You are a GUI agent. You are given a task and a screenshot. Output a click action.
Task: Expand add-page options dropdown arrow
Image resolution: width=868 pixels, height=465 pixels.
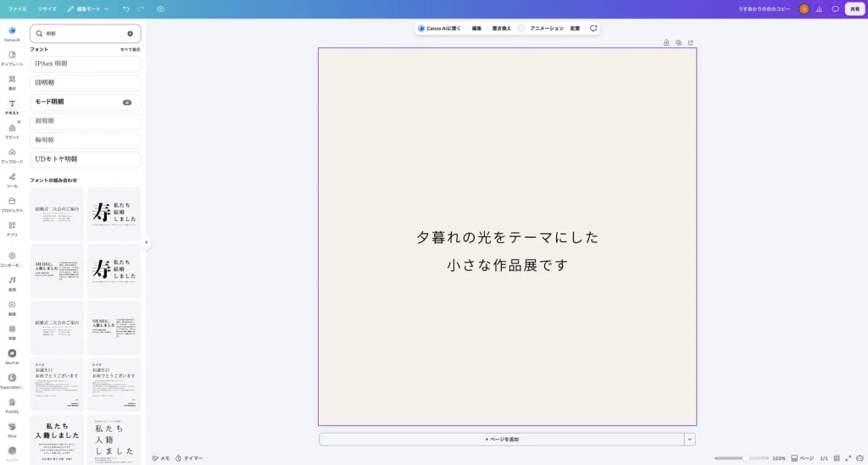click(x=690, y=440)
